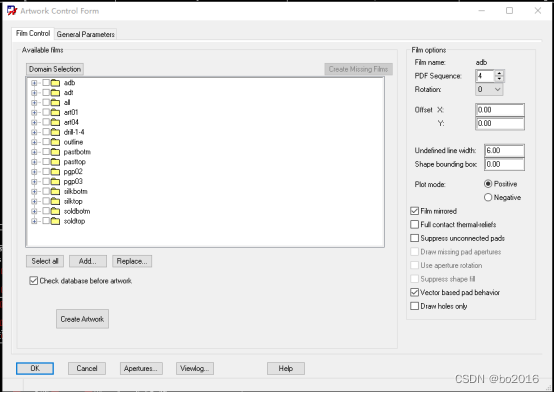Click the Create Artwork button
Viewport: 554px width, 393px height.
pyautogui.click(x=82, y=319)
